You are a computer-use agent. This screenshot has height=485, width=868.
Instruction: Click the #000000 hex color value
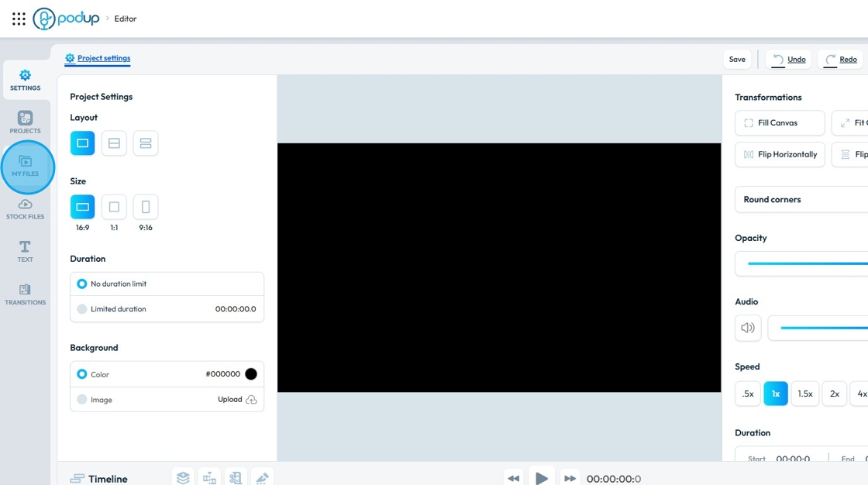coord(222,373)
